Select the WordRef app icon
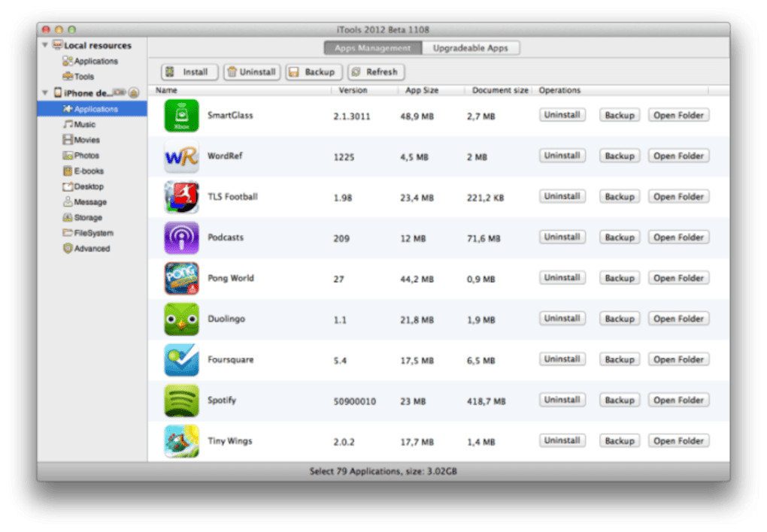Viewport: 767px width, 532px height. click(181, 156)
